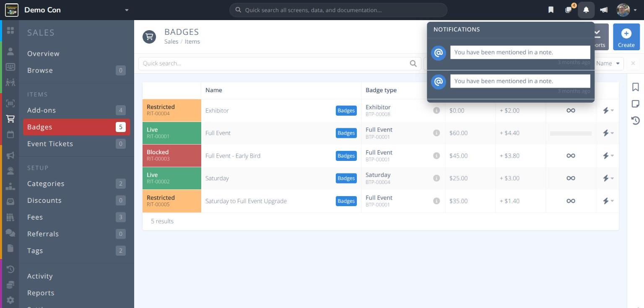The height and width of the screenshot is (308, 644).
Task: Open the history clock icon in right panel
Action: [x=636, y=121]
